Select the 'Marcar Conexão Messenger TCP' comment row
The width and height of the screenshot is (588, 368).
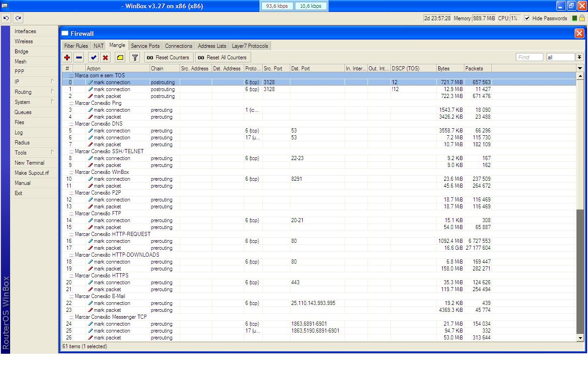click(319, 317)
